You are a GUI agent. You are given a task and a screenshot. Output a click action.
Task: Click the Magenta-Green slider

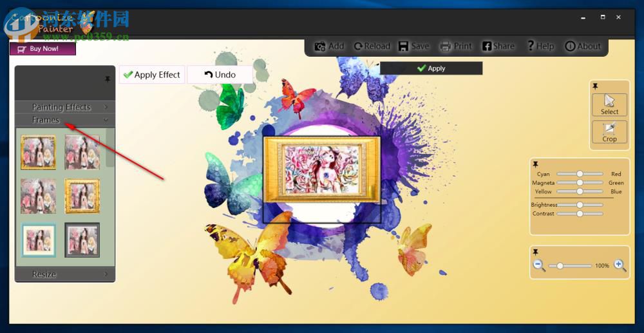coord(580,183)
